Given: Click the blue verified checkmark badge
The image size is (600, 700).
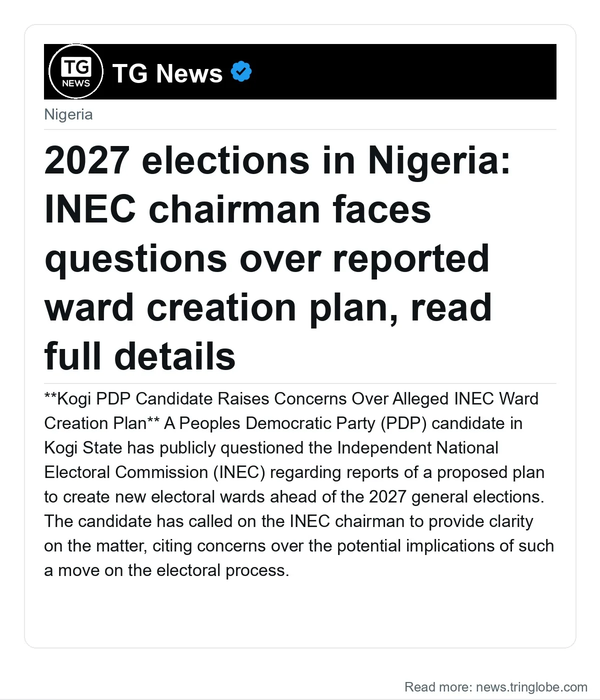Looking at the screenshot, I should 241,72.
